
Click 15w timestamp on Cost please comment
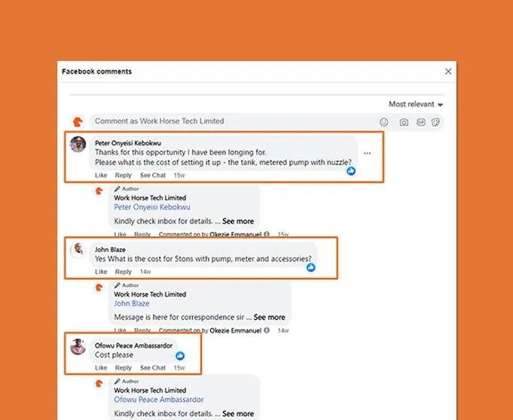click(x=179, y=368)
